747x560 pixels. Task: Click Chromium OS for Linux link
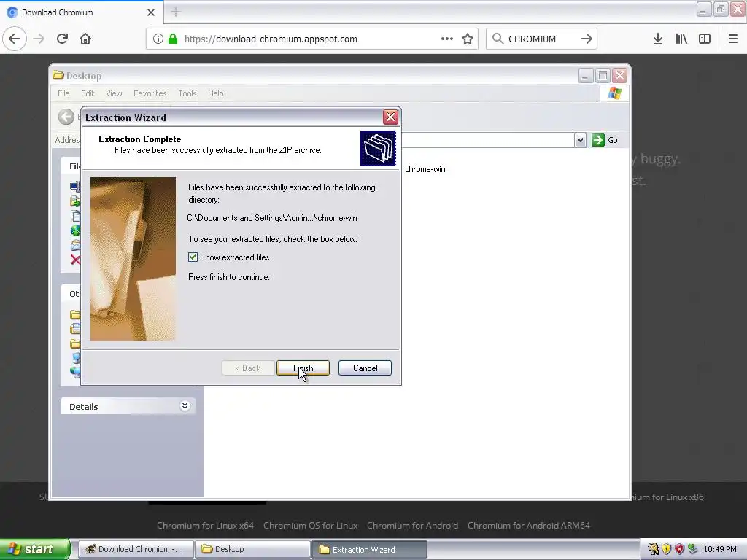tap(310, 525)
